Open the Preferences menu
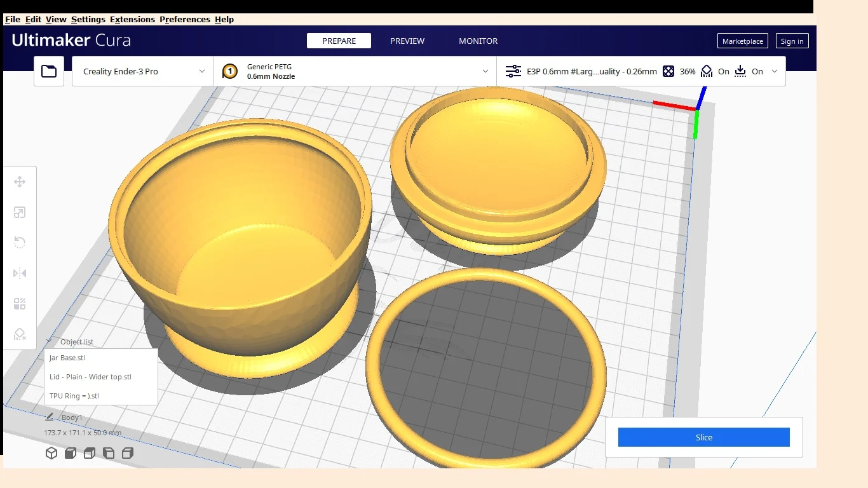 click(x=185, y=19)
